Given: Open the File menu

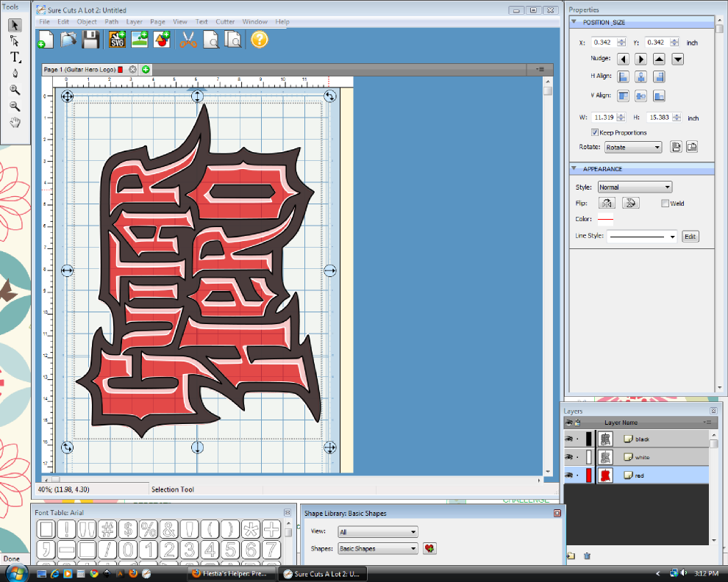Looking at the screenshot, I should pyautogui.click(x=45, y=22).
